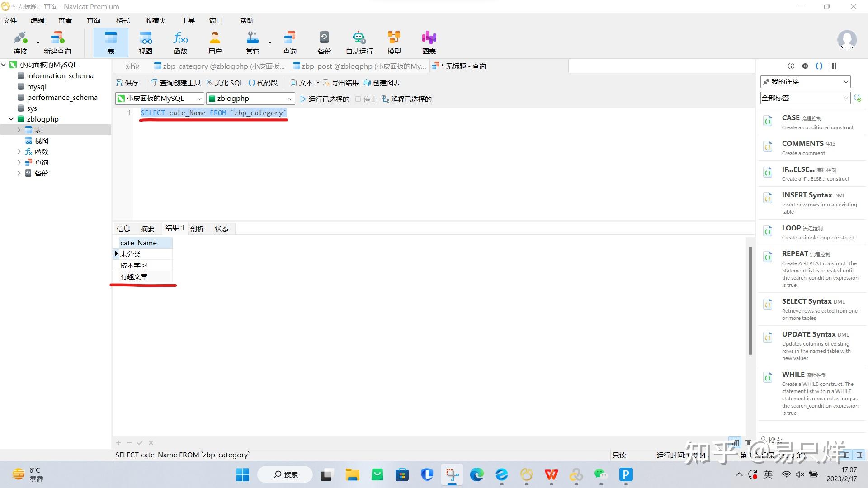Select the 技术学习 result cell
The height and width of the screenshot is (488, 868).
click(145, 265)
